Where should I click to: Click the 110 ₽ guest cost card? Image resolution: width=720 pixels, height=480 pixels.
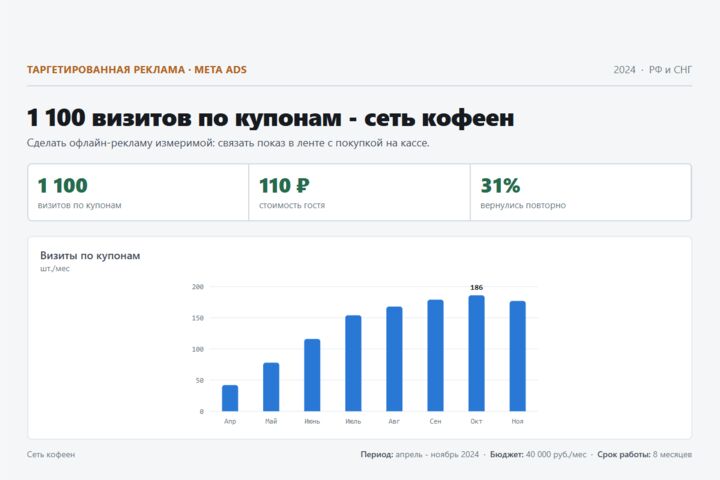360,192
